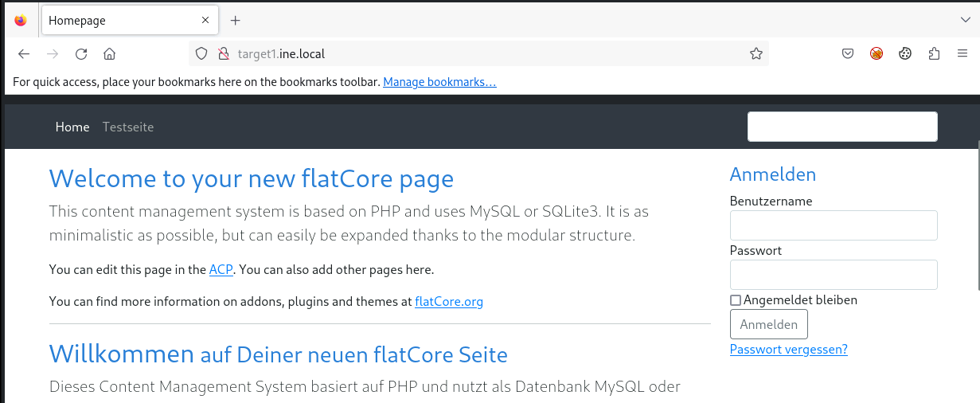This screenshot has height=403, width=980.
Task: Bookmark this page with the star
Action: click(x=755, y=54)
